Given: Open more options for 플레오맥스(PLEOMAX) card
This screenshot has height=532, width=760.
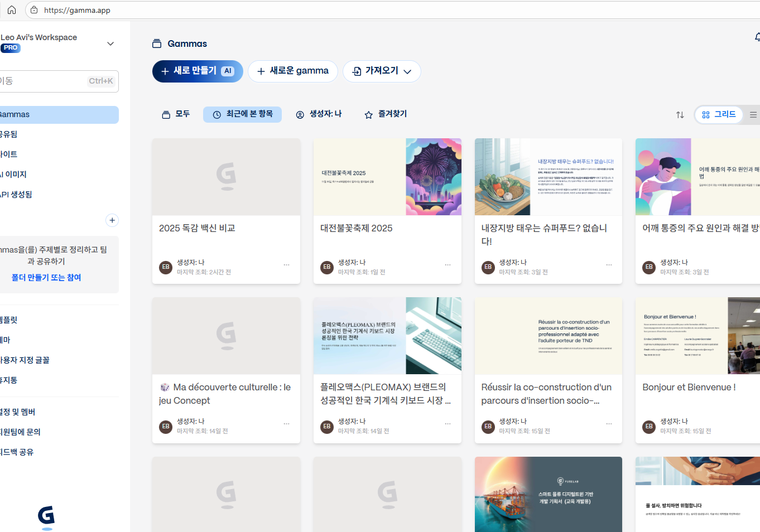Looking at the screenshot, I should point(448,424).
